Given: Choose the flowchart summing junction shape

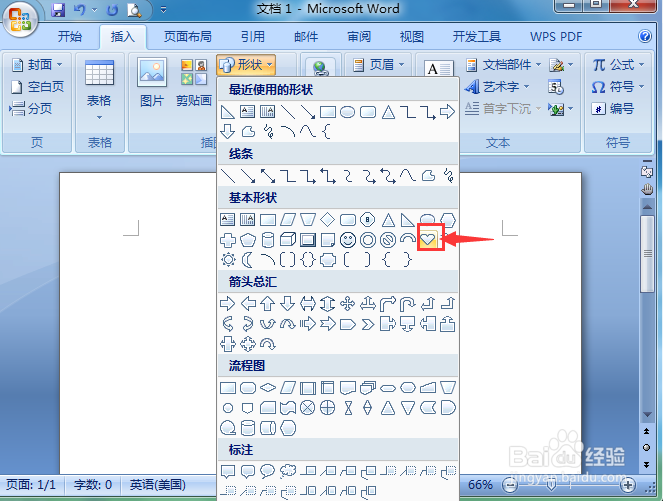Looking at the screenshot, I should pyautogui.click(x=307, y=408).
